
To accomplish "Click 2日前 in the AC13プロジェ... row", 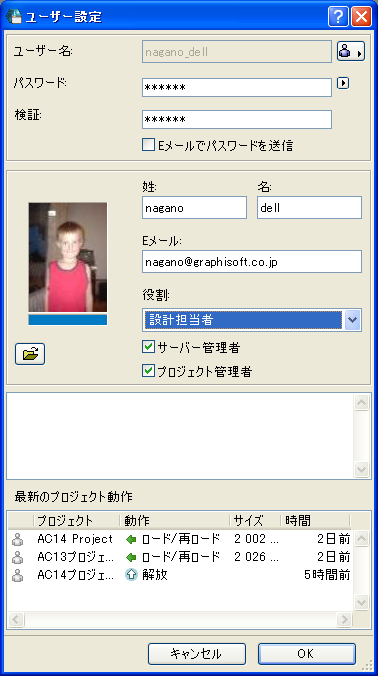I will (333, 557).
